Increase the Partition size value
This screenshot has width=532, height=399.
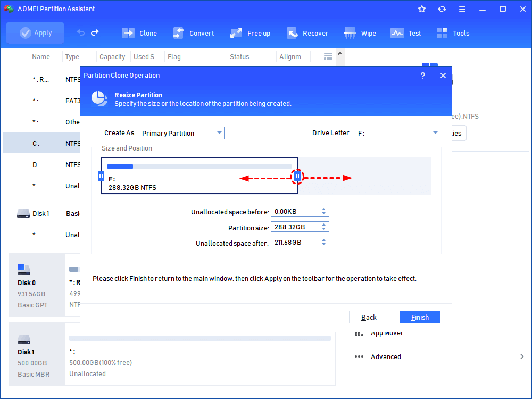pyautogui.click(x=323, y=225)
